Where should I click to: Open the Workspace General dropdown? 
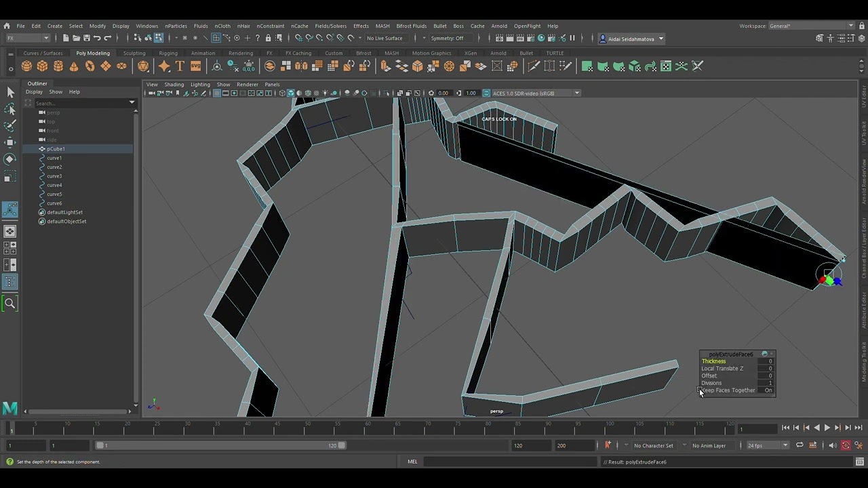click(x=811, y=26)
